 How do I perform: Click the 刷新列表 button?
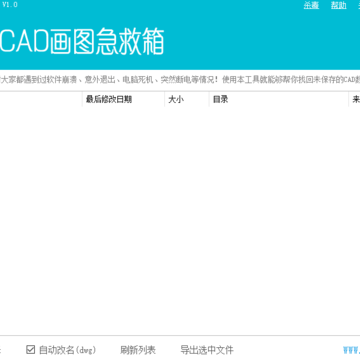click(138, 350)
